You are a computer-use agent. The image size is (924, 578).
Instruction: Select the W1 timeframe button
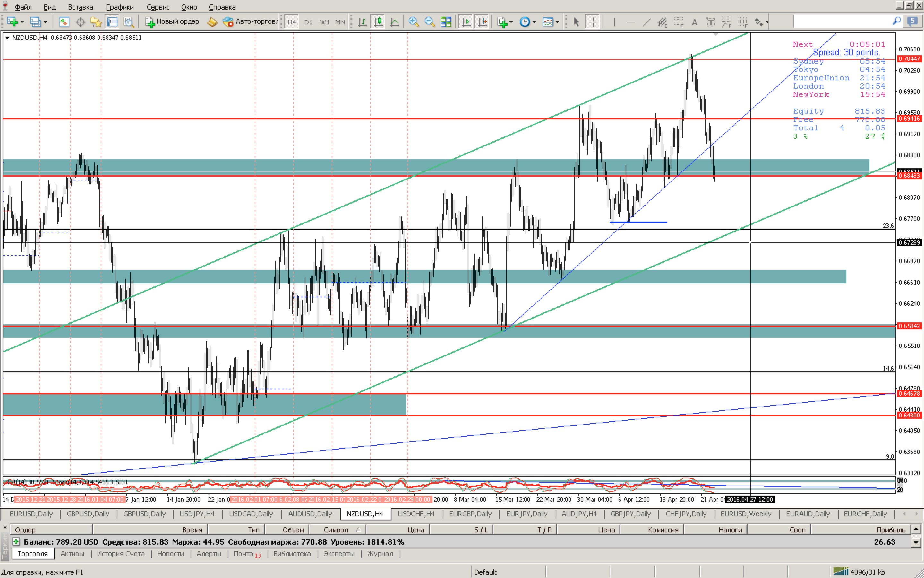click(325, 22)
